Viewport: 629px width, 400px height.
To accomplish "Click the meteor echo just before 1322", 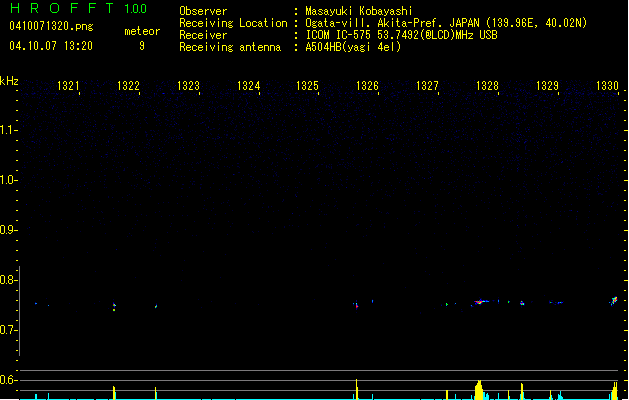I will [114, 307].
